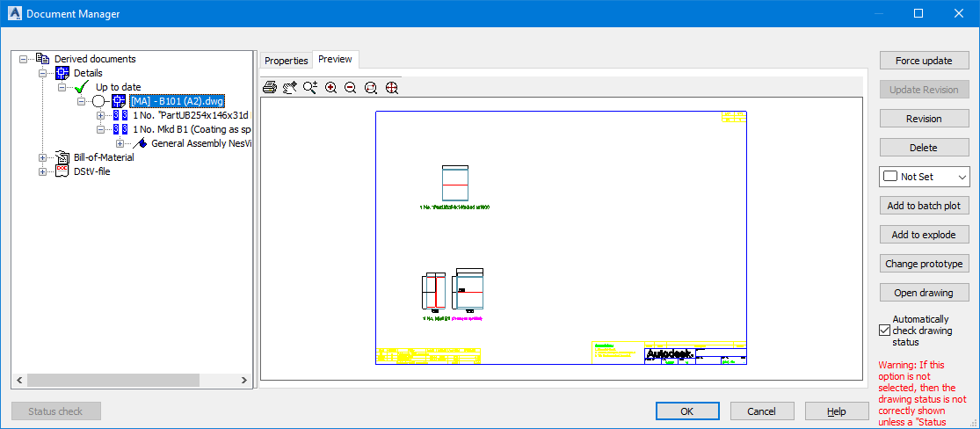The height and width of the screenshot is (429, 980).
Task: Click the Bill-of-Material list icon
Action: (x=62, y=157)
